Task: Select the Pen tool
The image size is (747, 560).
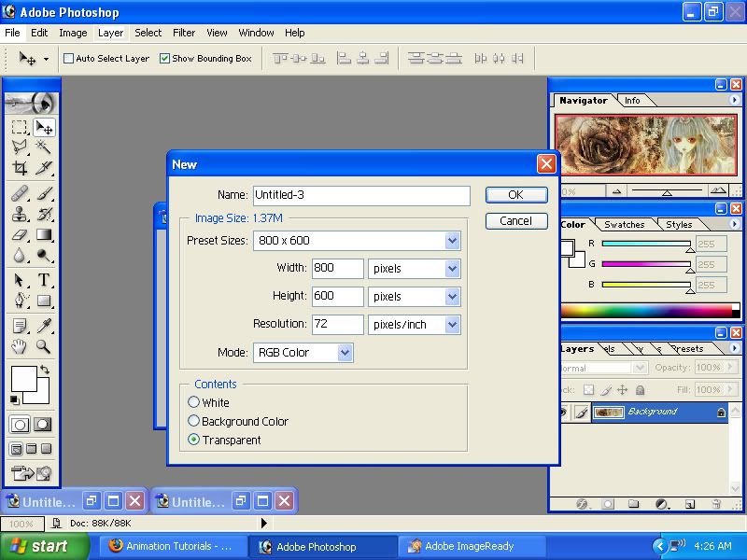Action: [x=20, y=301]
